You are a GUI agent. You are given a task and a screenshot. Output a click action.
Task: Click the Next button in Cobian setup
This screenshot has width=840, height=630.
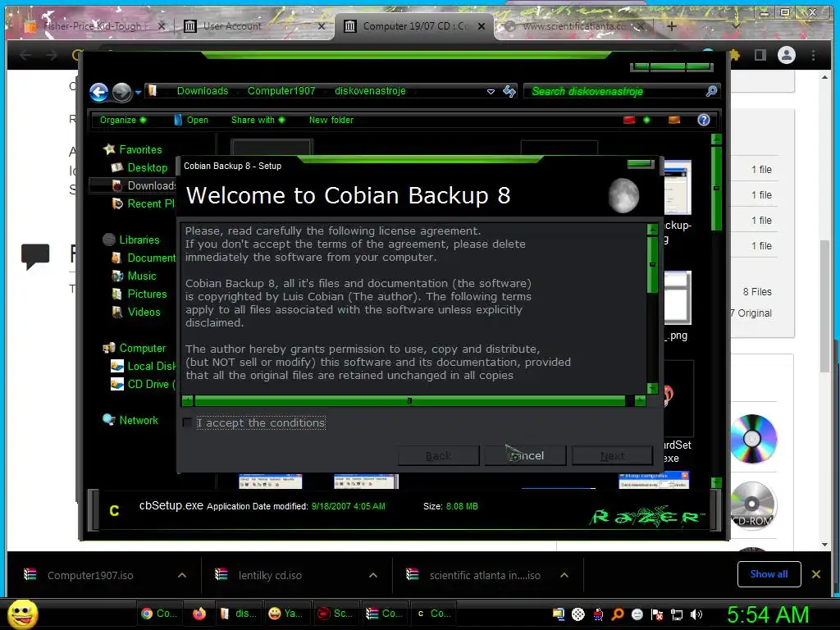click(612, 456)
